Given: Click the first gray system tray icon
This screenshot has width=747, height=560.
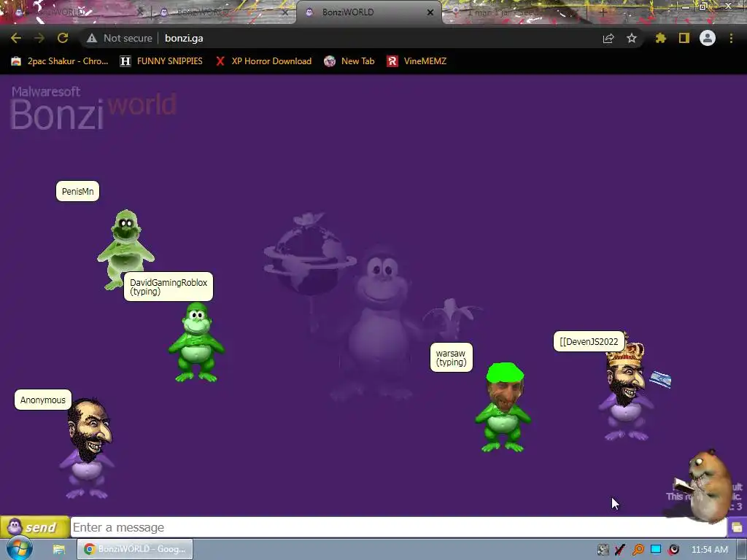Looking at the screenshot, I should (x=603, y=550).
